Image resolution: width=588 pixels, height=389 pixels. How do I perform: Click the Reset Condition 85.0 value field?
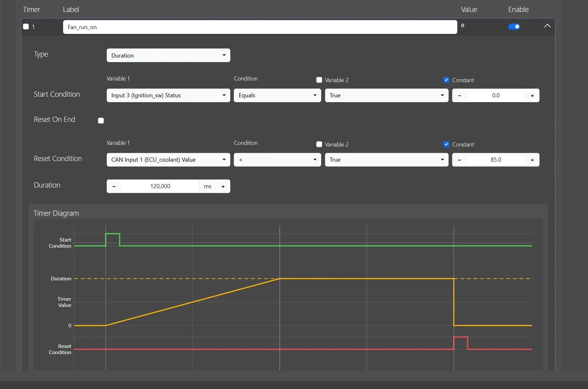click(x=496, y=160)
